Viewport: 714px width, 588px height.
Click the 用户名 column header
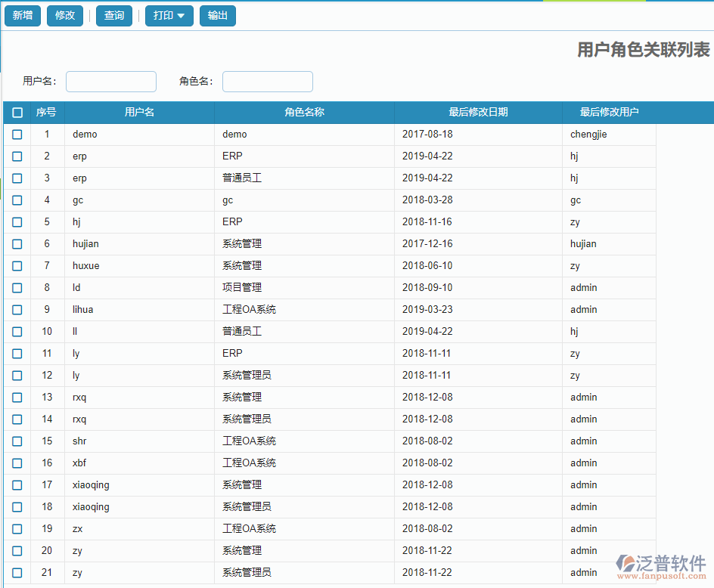pyautogui.click(x=139, y=112)
